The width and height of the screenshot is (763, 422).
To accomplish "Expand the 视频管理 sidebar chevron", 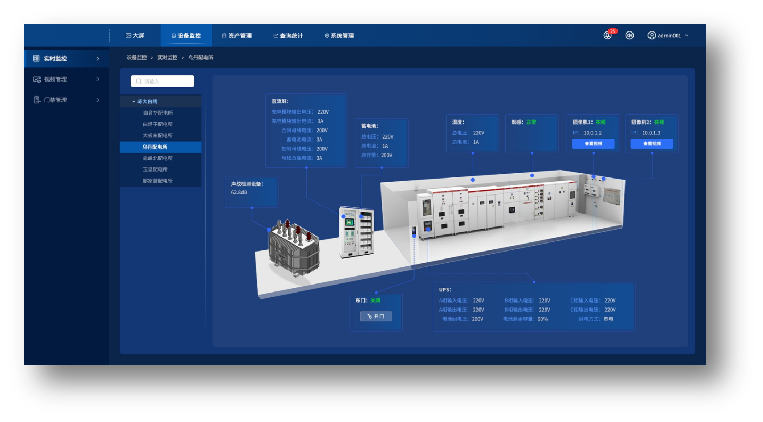I will coord(98,79).
